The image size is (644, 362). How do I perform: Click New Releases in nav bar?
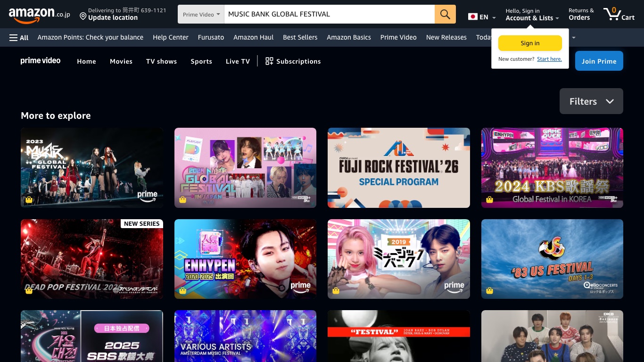pyautogui.click(x=446, y=37)
